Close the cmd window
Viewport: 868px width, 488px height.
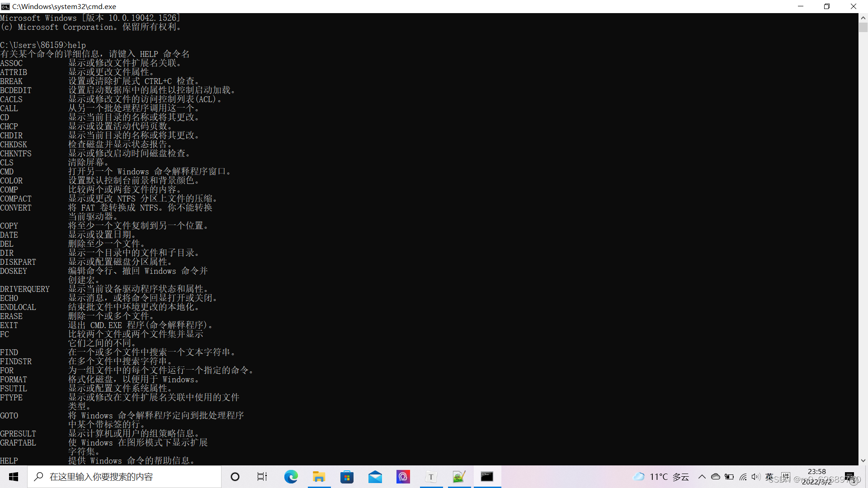[854, 6]
